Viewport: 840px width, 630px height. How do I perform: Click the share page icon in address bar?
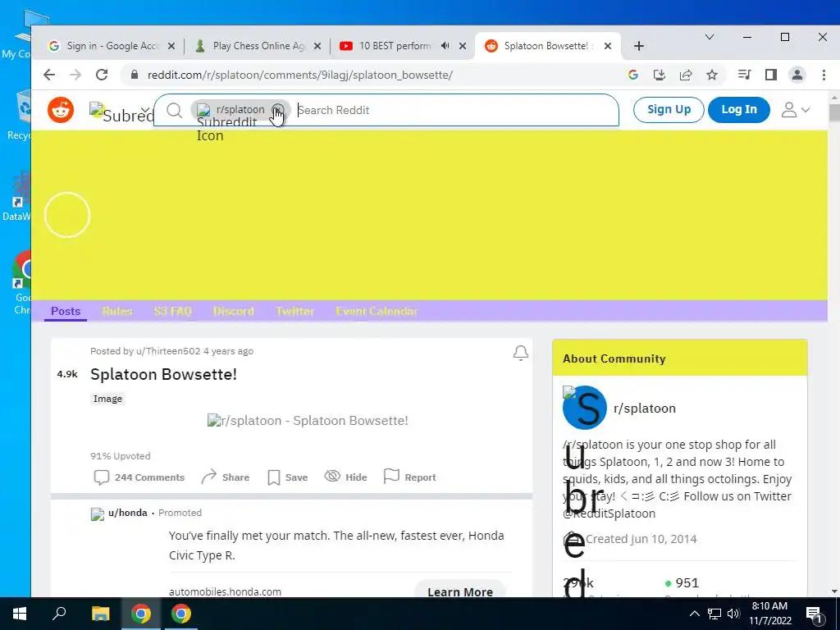(686, 75)
